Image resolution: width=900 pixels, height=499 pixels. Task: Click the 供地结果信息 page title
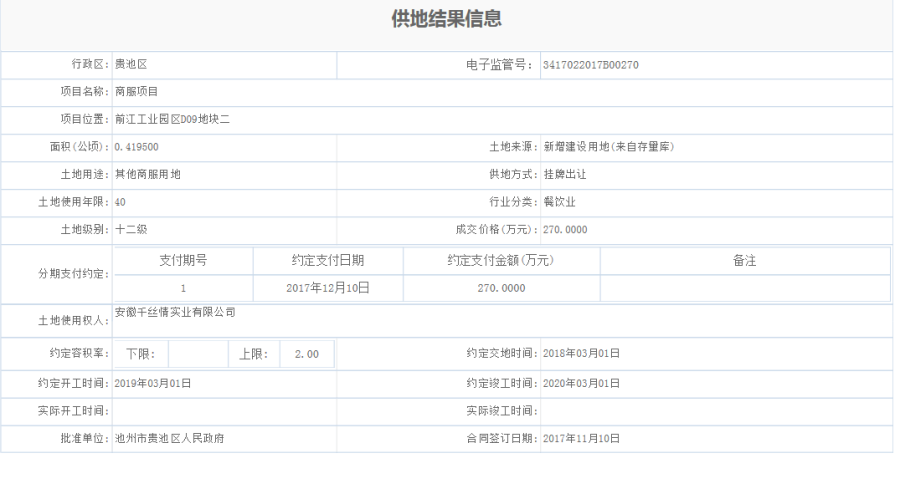[x=446, y=20]
